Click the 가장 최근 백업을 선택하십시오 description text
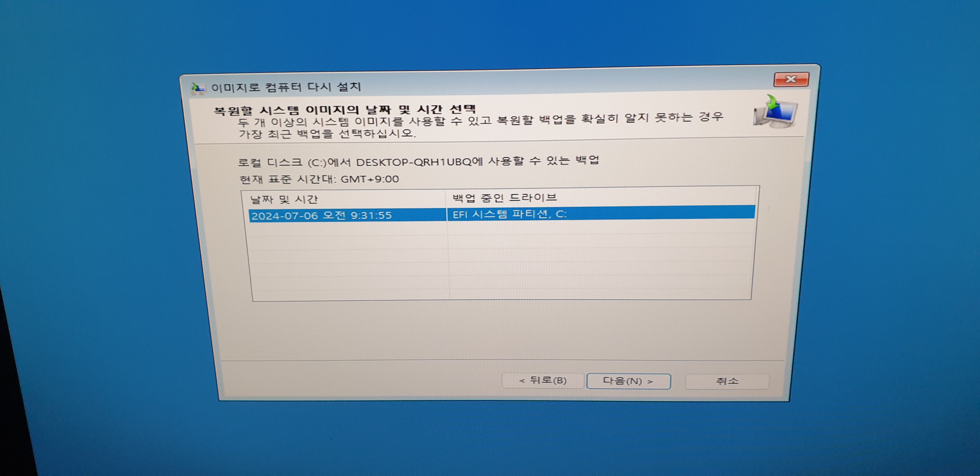 tap(327, 134)
